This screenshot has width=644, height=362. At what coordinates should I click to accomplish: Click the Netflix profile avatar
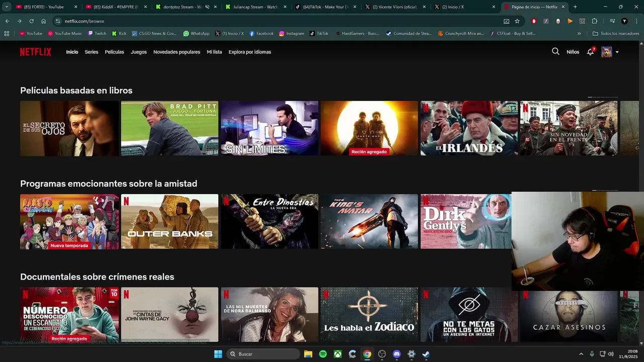[607, 52]
